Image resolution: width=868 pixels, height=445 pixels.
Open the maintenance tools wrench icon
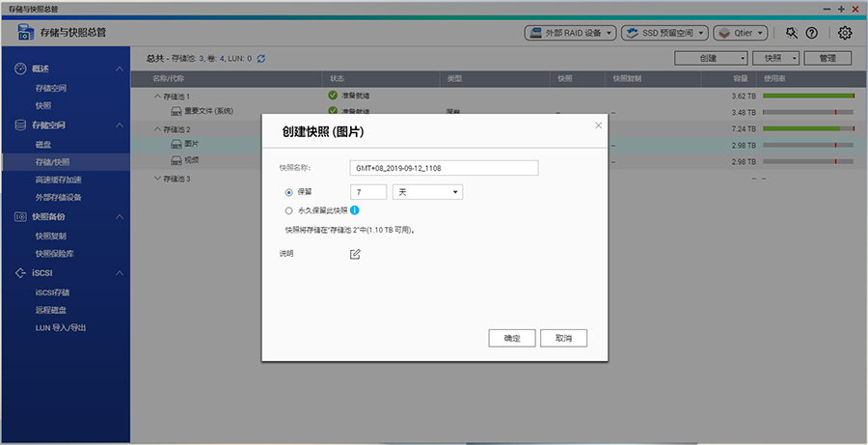click(792, 33)
